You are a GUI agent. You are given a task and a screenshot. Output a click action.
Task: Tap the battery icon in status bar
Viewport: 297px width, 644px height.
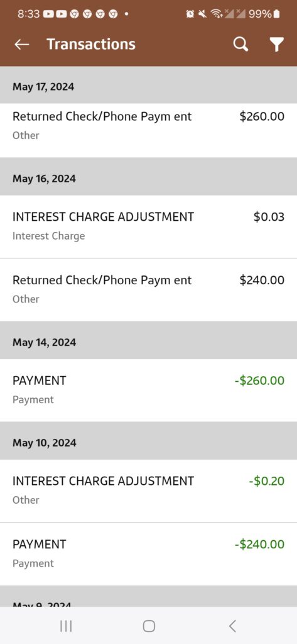click(x=276, y=14)
